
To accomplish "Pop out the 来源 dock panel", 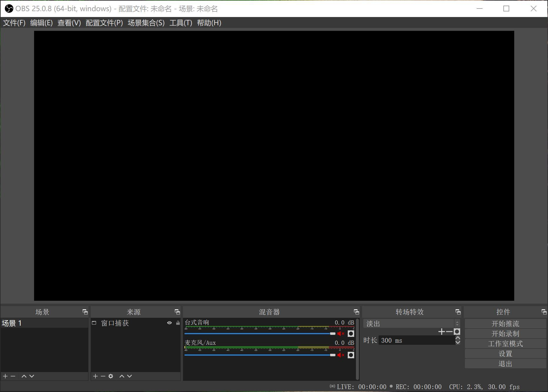I will pyautogui.click(x=177, y=312).
